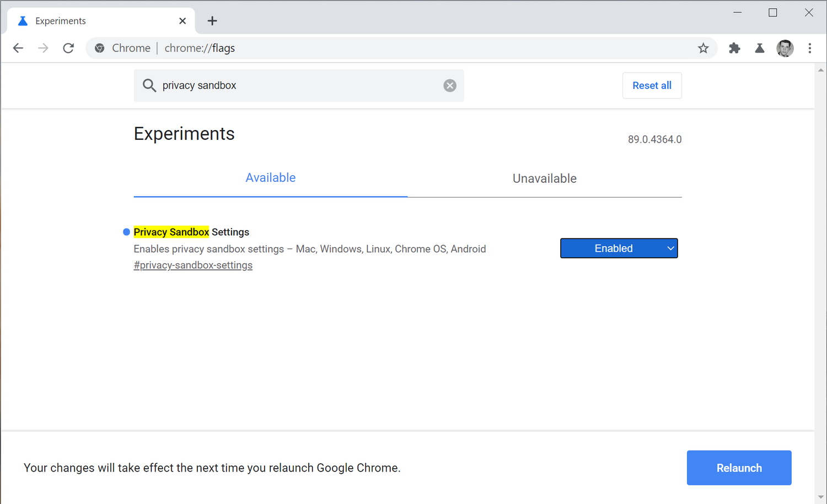The width and height of the screenshot is (827, 504).
Task: Click the magnifier icon in the flags search box
Action: tap(149, 85)
